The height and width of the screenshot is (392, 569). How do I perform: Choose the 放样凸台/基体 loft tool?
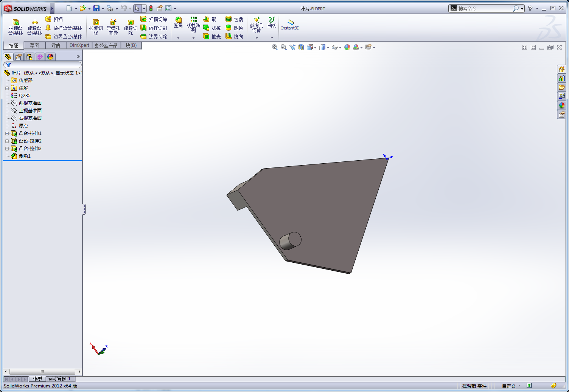tap(64, 28)
